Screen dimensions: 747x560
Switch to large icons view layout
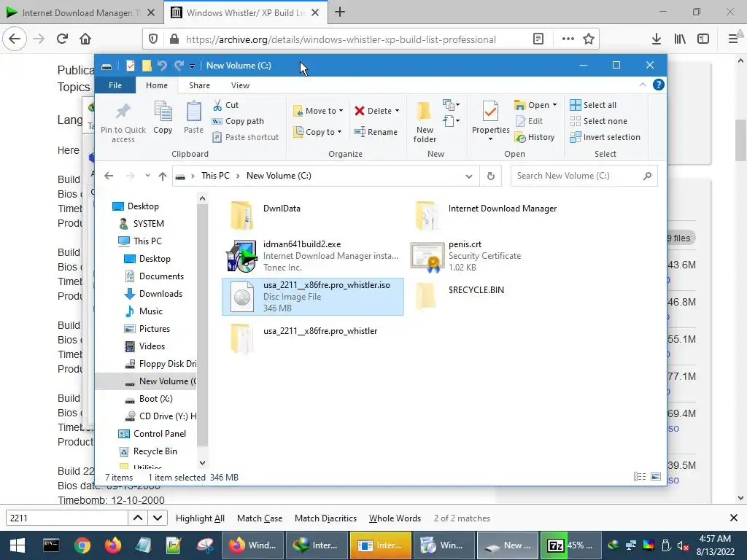pyautogui.click(x=656, y=477)
